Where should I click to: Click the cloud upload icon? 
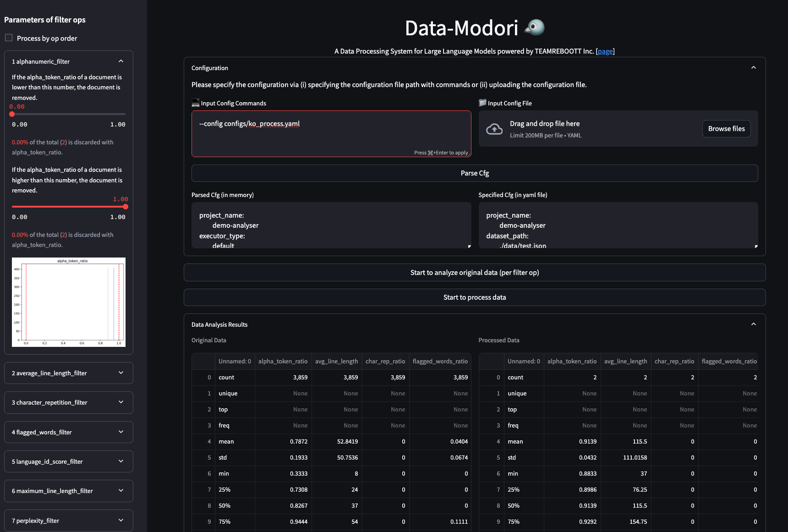[x=494, y=129]
